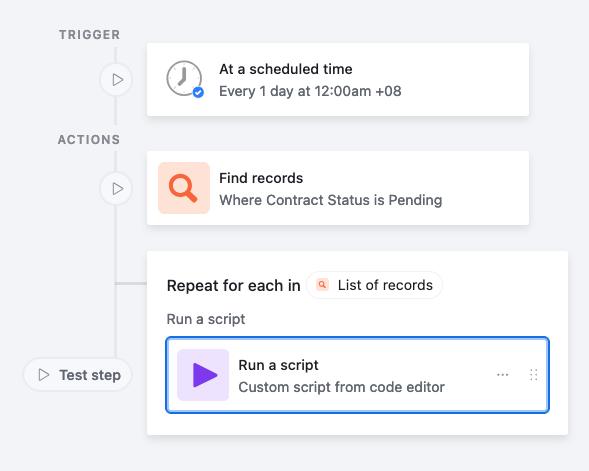Click the Repeat for each in heading
This screenshot has height=471, width=589.
(234, 285)
